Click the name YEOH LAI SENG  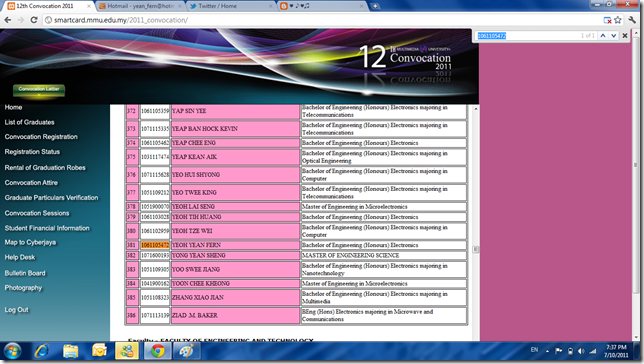[193, 207]
